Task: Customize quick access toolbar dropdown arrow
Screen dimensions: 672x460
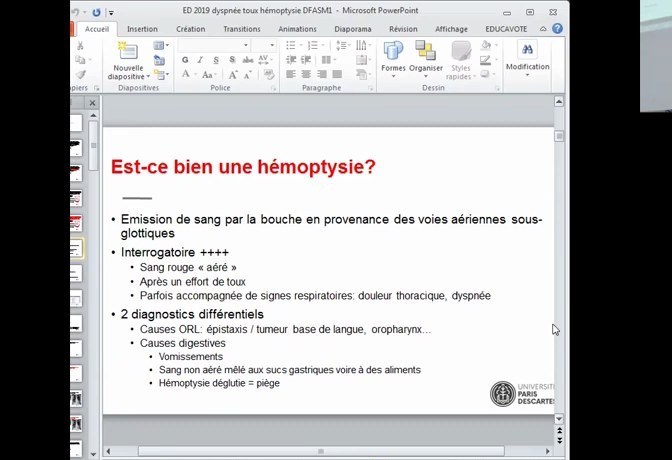Action: 111,13
